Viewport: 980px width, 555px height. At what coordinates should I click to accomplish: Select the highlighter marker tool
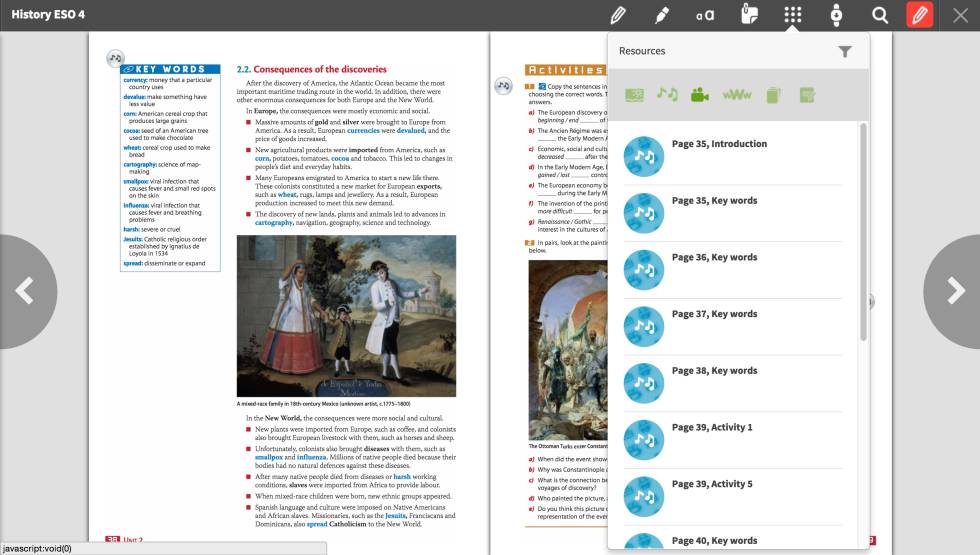(662, 15)
